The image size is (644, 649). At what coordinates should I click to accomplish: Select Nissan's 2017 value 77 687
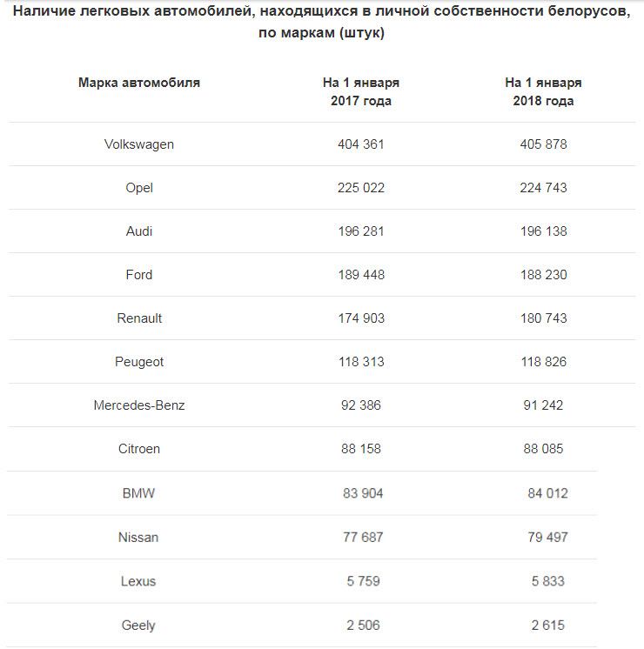363,538
